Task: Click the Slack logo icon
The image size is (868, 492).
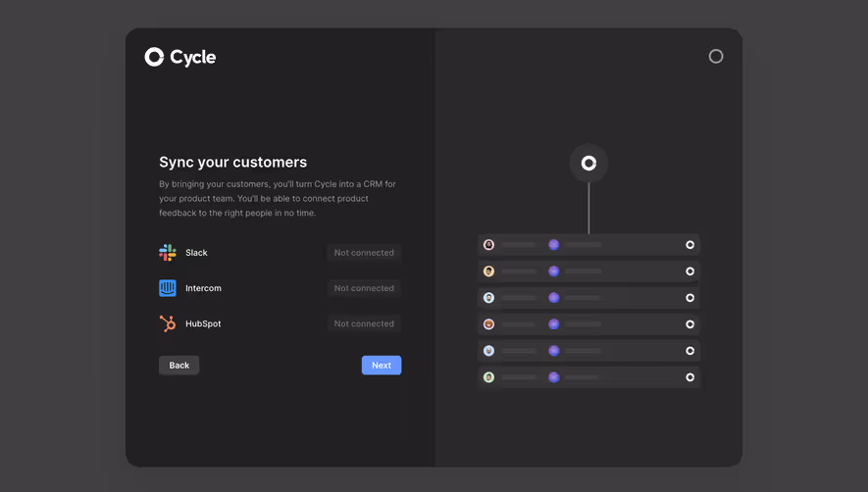Action: click(168, 253)
